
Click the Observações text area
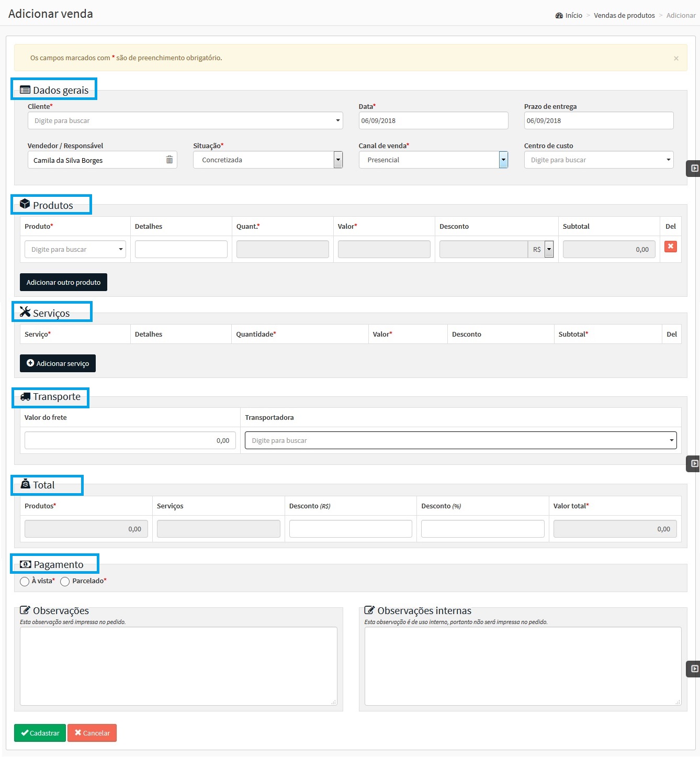click(178, 666)
